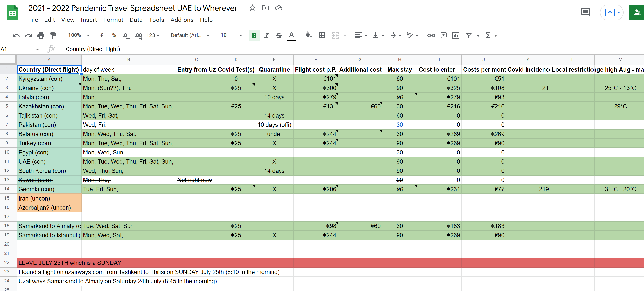
Task: Open zoom level 100% dropdown
Action: [79, 35]
